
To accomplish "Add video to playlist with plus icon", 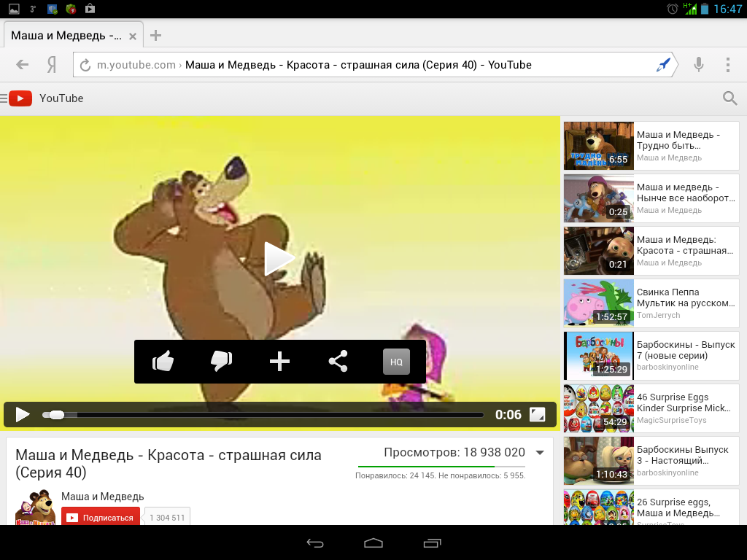I will point(279,362).
